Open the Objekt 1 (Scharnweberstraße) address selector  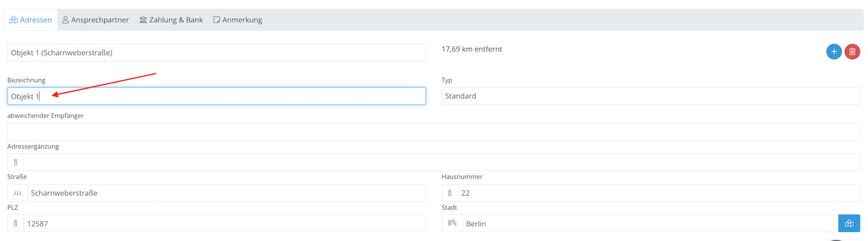216,53
